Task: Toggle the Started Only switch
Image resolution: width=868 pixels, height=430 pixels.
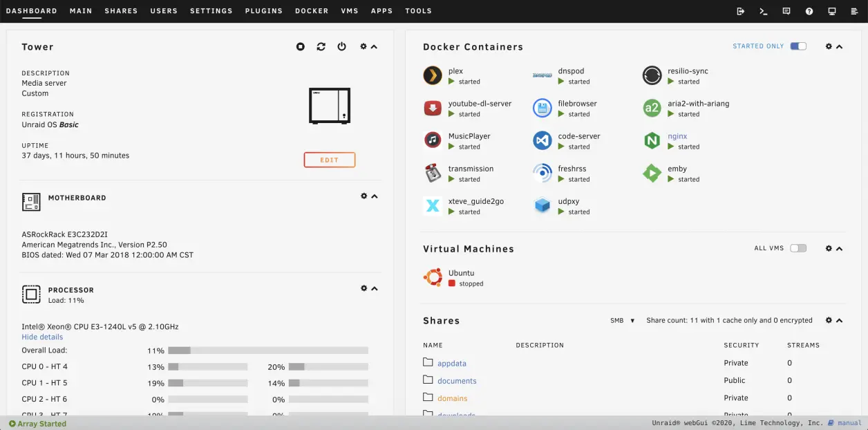Action: (x=798, y=46)
